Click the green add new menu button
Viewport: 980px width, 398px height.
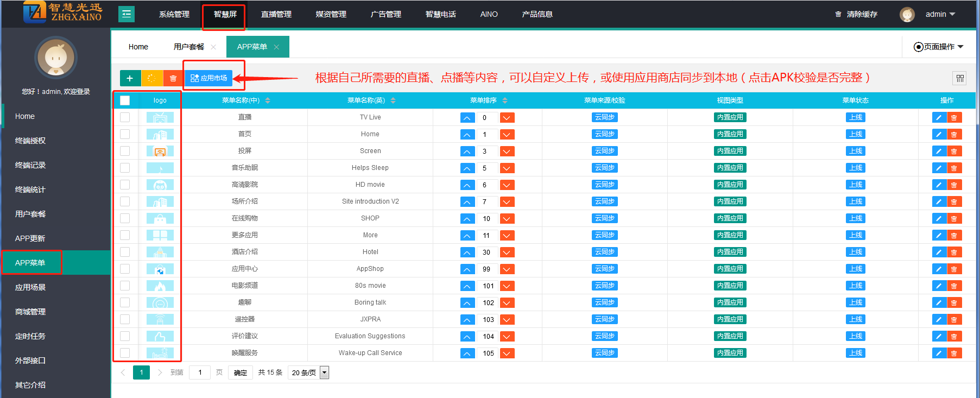(130, 78)
